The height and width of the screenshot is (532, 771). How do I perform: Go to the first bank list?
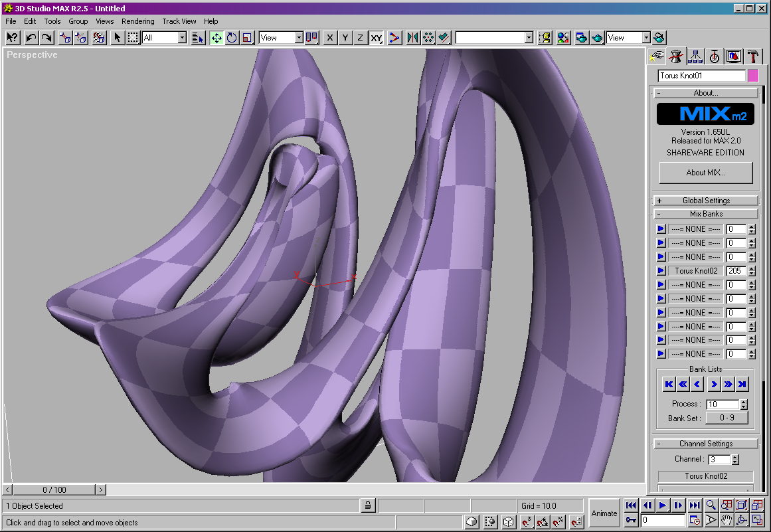pos(669,385)
